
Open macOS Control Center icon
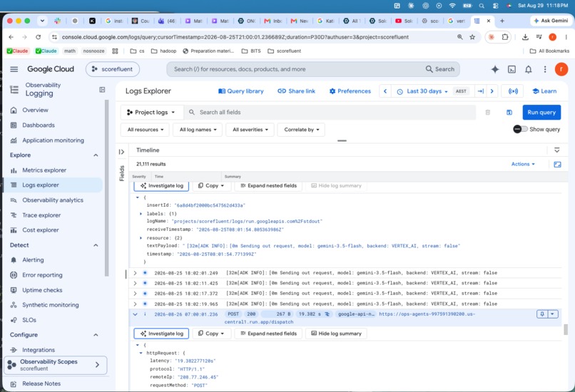(x=495, y=6)
